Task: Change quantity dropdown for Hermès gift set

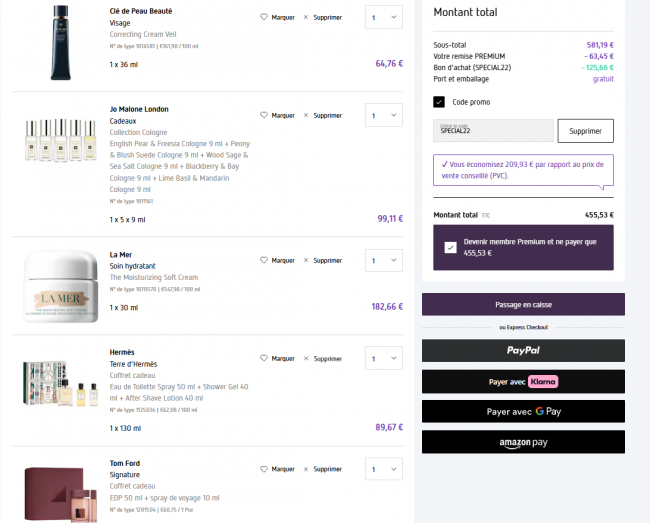Action: [383, 358]
